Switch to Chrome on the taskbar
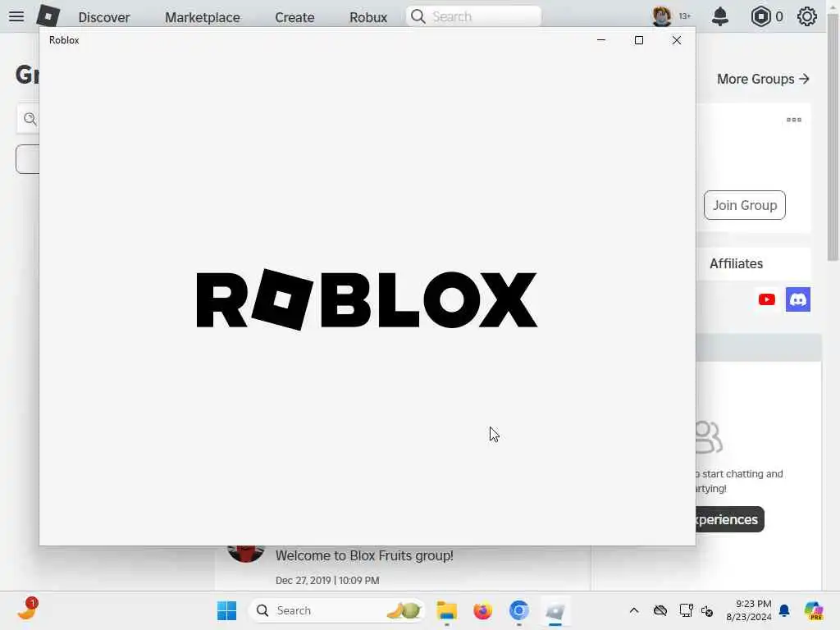This screenshot has height=630, width=840. pos(519,610)
